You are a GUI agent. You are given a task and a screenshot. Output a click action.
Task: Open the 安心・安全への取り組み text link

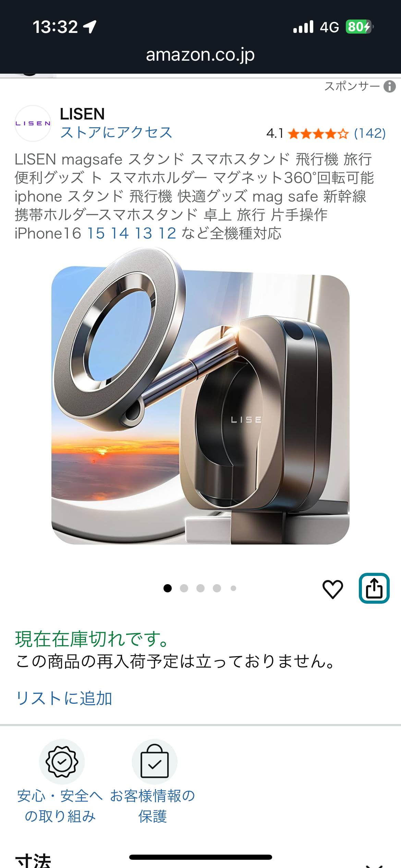60,806
